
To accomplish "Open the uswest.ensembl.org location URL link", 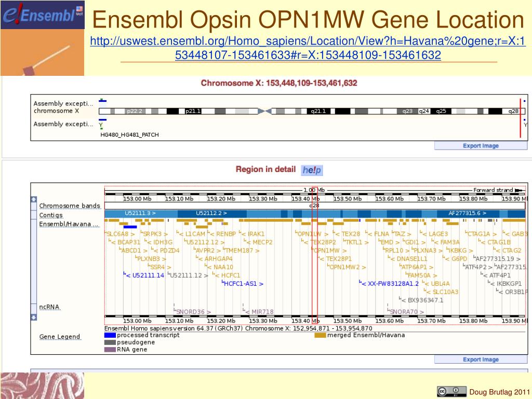I will [x=308, y=48].
